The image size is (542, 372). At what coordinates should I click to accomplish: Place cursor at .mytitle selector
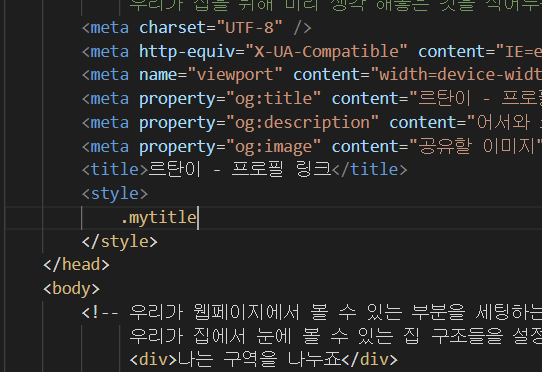point(159,218)
